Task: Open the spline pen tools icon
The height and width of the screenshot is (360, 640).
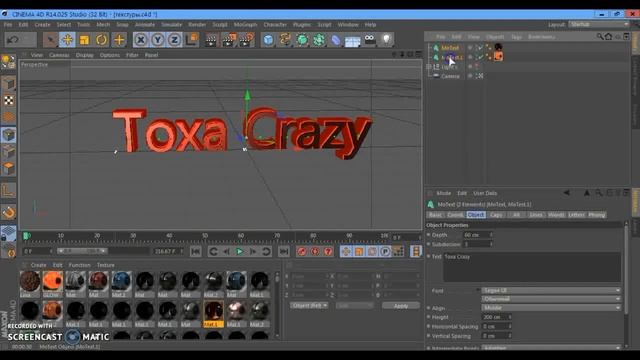Action: [x=285, y=40]
